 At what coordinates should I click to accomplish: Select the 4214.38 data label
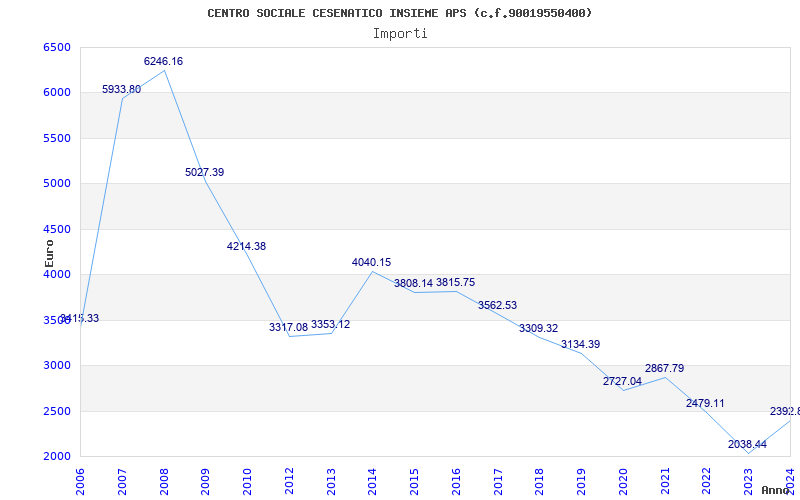tap(246, 246)
